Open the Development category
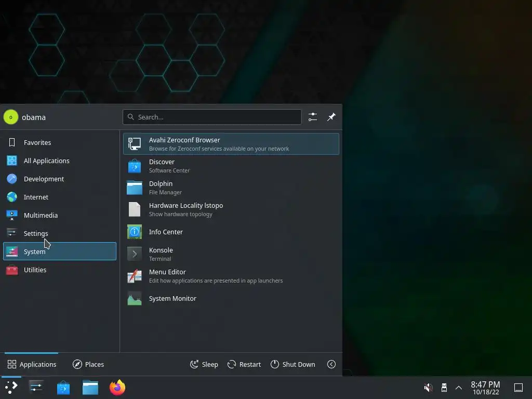This screenshot has width=532, height=399. (x=60, y=179)
